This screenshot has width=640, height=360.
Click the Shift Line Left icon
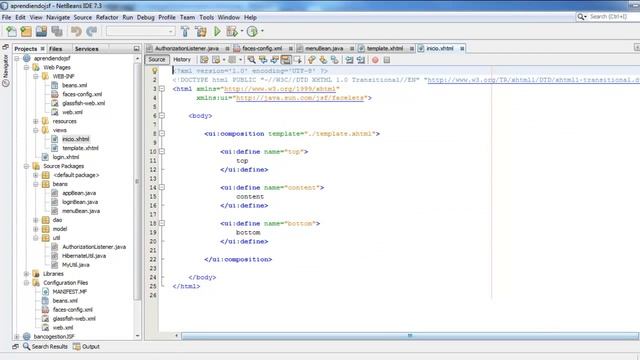(x=349, y=60)
